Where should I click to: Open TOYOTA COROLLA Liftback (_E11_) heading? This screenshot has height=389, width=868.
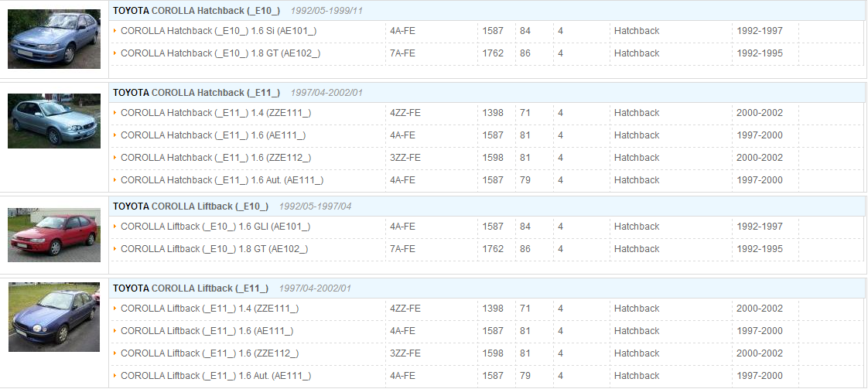click(x=190, y=288)
